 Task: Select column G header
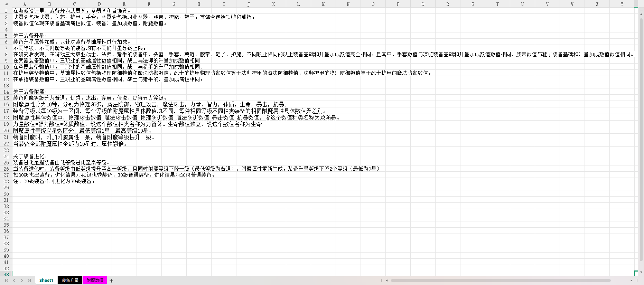pos(174,4)
